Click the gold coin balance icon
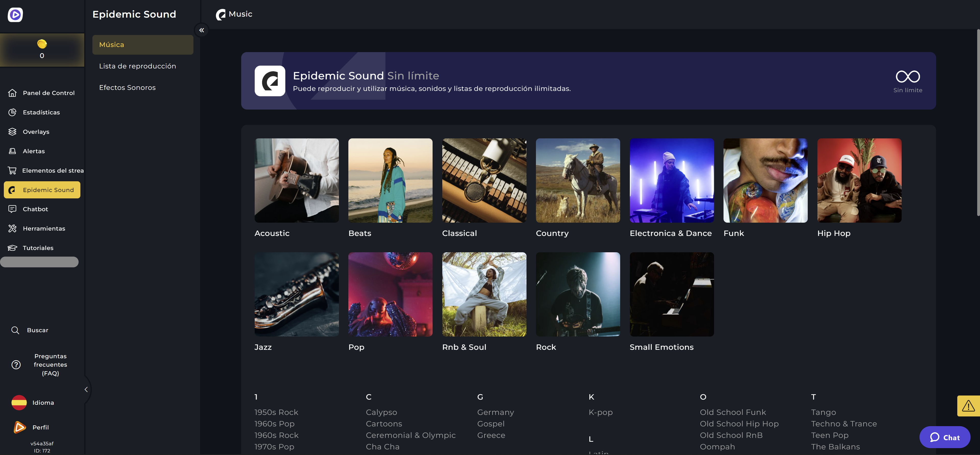The height and width of the screenshot is (455, 980). pyautogui.click(x=42, y=44)
